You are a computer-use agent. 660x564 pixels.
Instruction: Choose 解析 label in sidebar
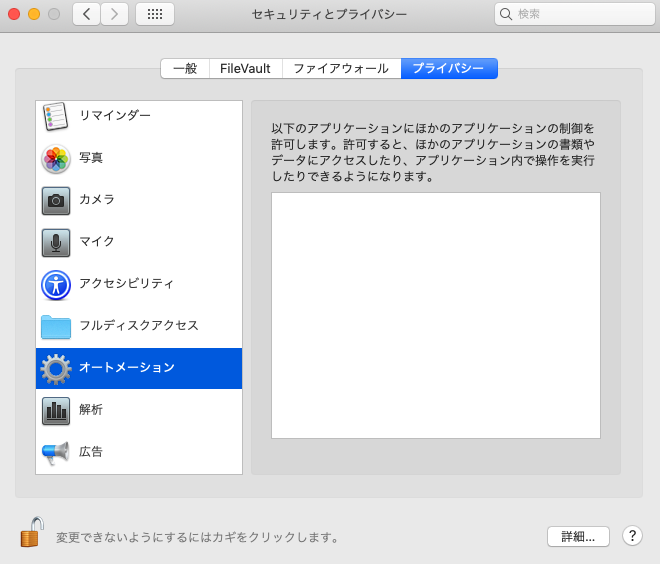[x=91, y=410]
